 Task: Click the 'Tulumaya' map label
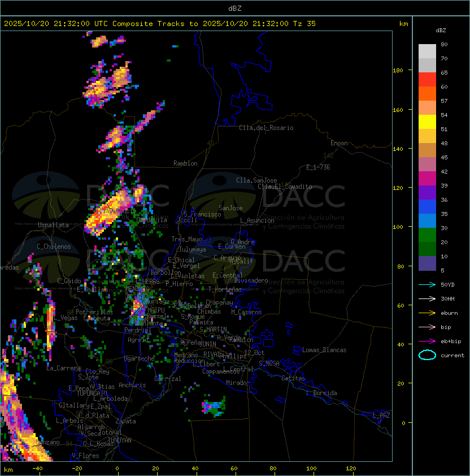[x=193, y=249]
